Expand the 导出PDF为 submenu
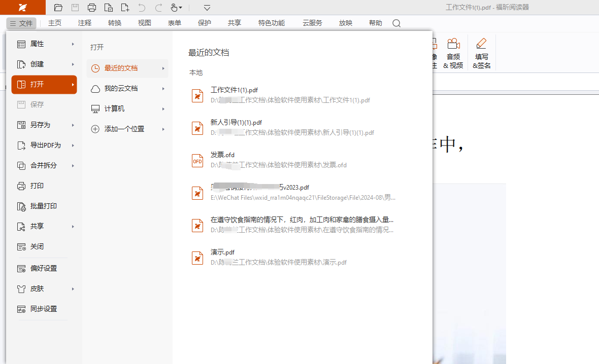The height and width of the screenshot is (364, 599). click(x=44, y=145)
